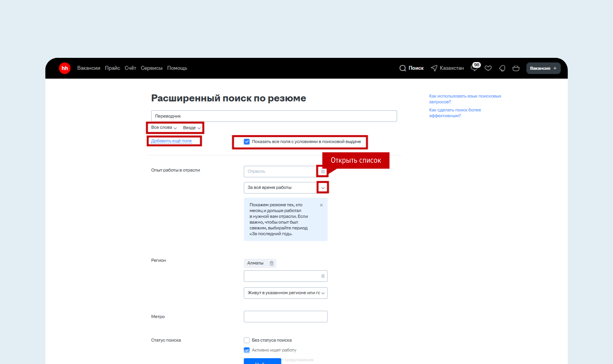Open the Поиск magnifier in header
This screenshot has height=364, width=613.
point(403,68)
